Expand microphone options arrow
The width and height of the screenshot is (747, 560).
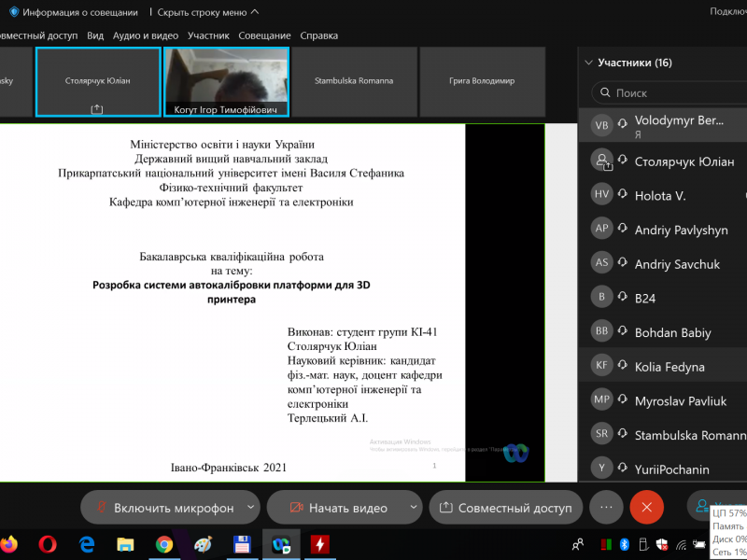(250, 507)
